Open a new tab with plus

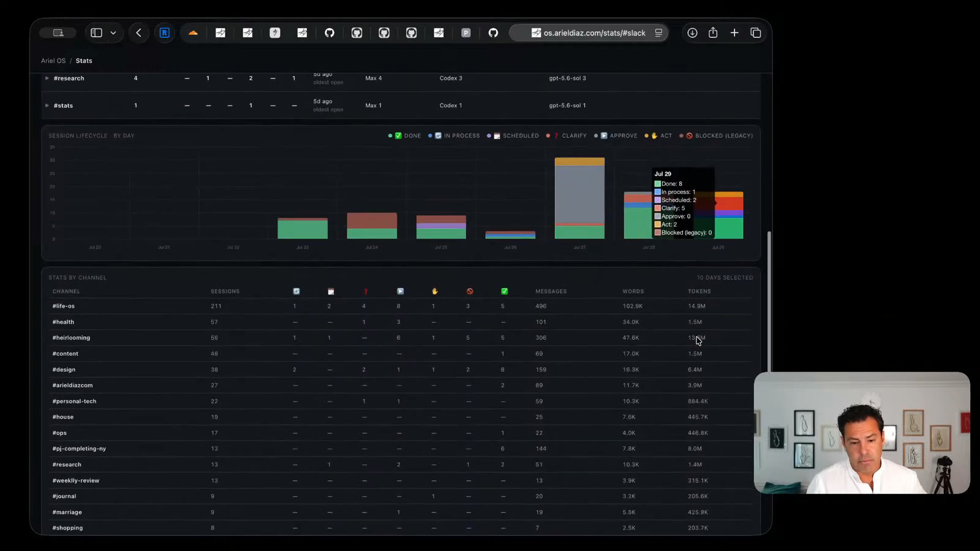(734, 33)
